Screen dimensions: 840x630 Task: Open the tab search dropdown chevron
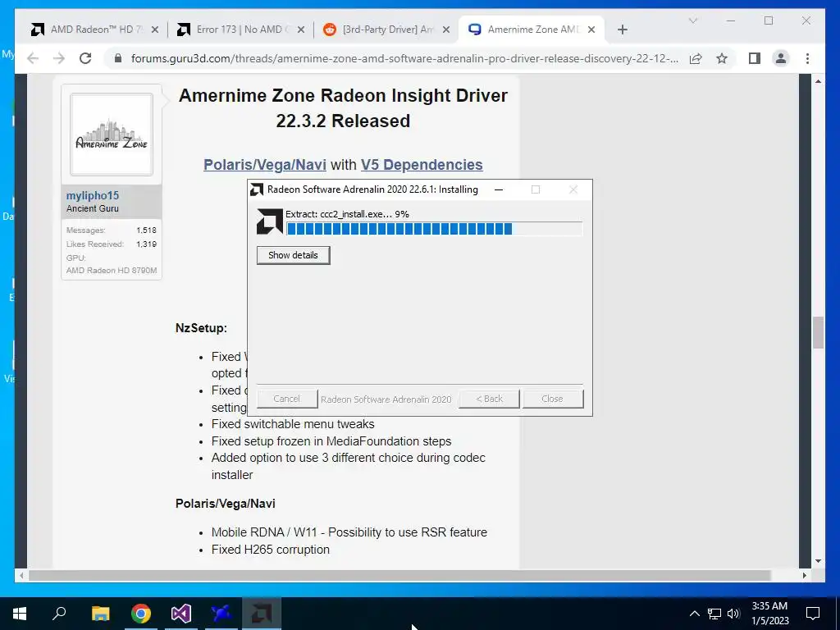point(693,21)
